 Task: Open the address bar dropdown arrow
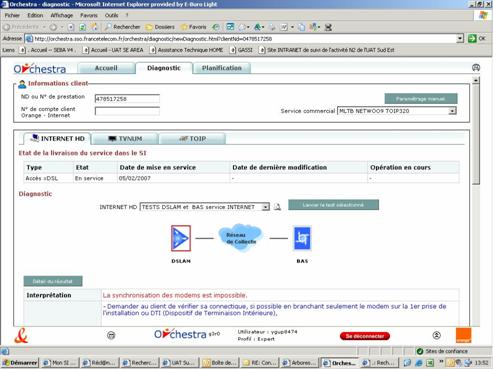tap(460, 39)
